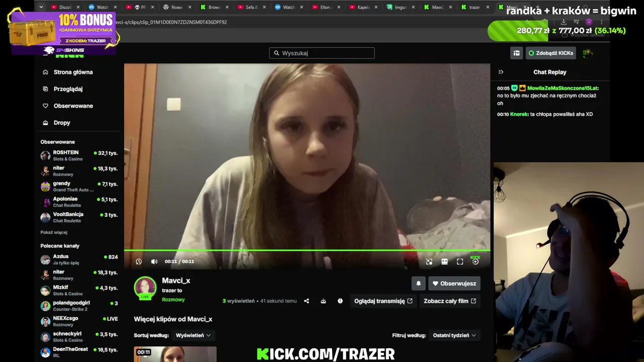Mute the clip with the speaker icon
The width and height of the screenshot is (644, 362).
154,261
